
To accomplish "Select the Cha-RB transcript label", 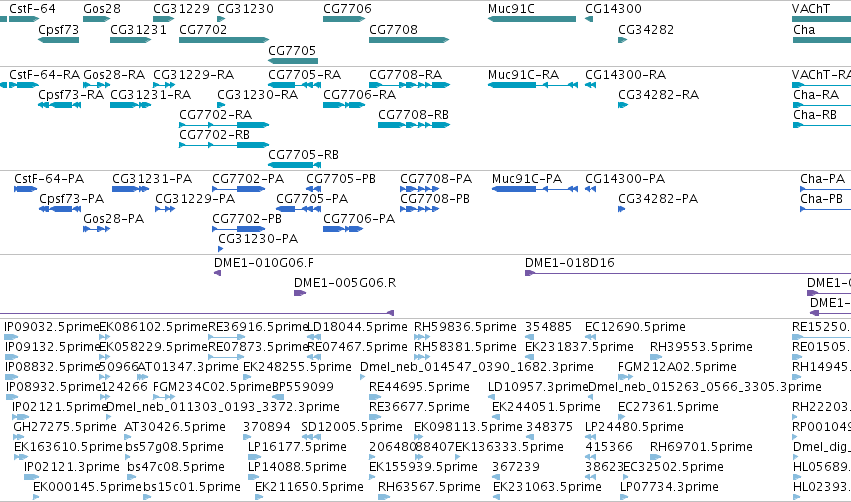I will (x=815, y=115).
